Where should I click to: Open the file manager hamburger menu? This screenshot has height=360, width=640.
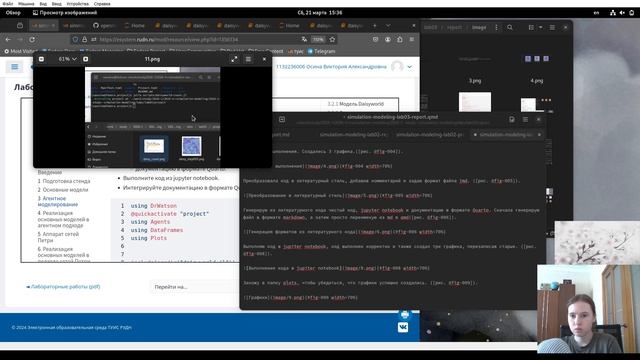coord(552,27)
